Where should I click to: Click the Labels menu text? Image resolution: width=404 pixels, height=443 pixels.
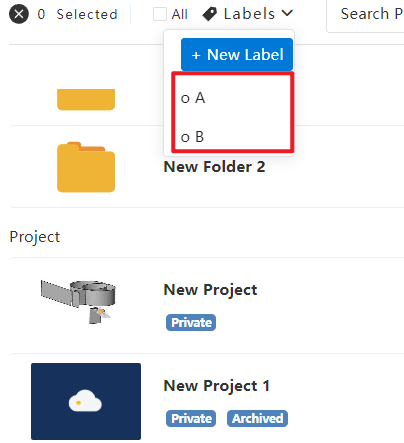249,14
